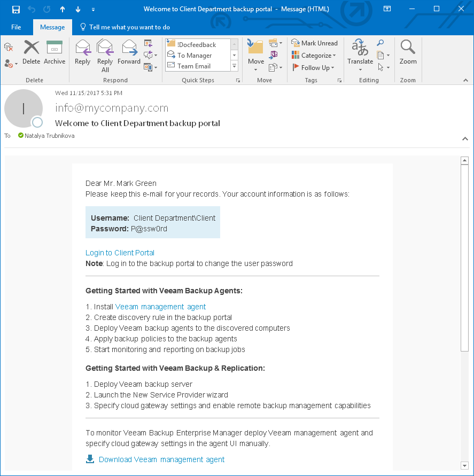Click the Ignore conversation icon
474x476 pixels.
(9, 47)
